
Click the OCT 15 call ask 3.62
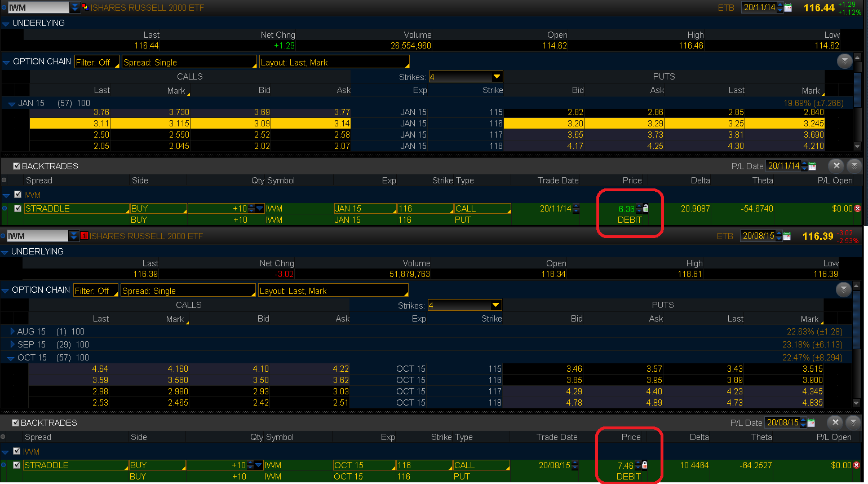pyautogui.click(x=341, y=380)
